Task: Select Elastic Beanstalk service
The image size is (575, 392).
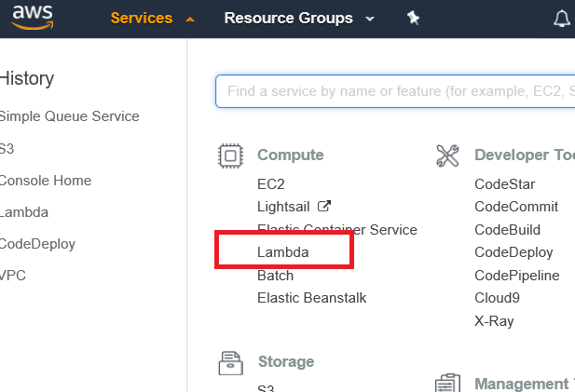Action: (x=311, y=298)
